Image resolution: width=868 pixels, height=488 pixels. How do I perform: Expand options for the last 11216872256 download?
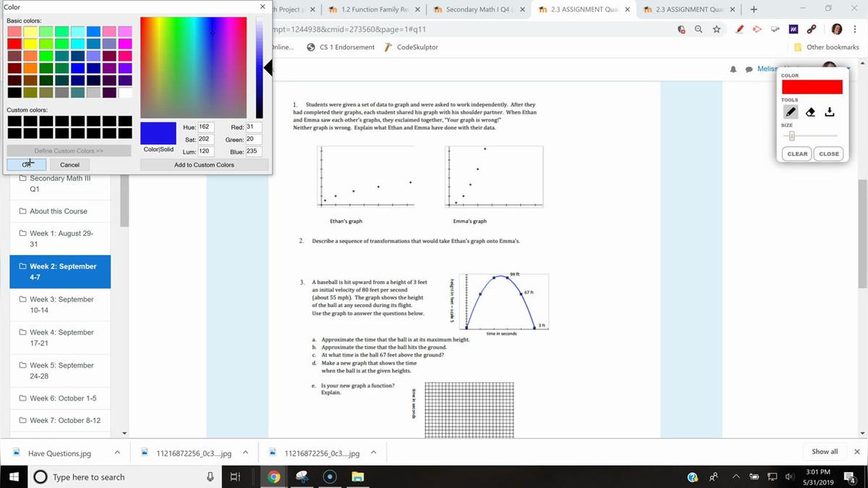[x=373, y=453]
